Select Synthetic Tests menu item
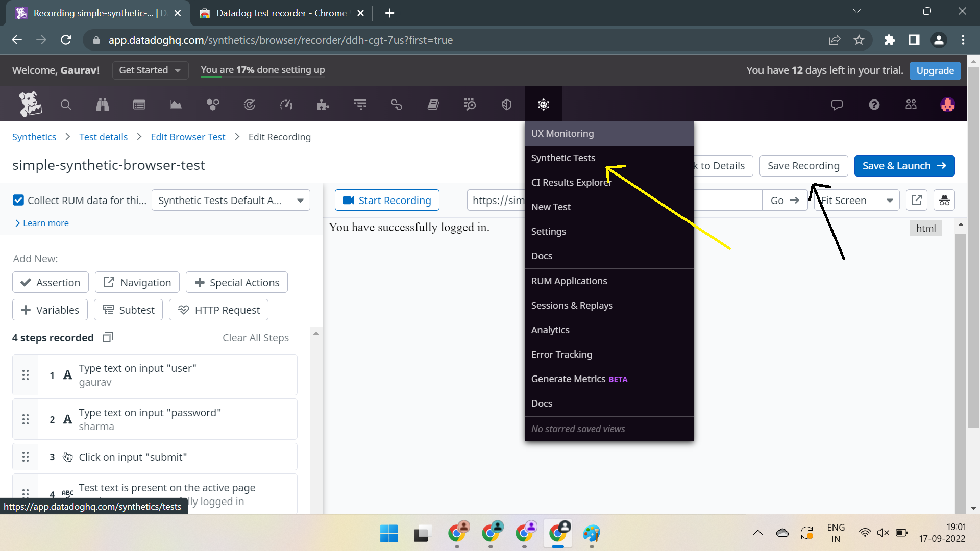Image resolution: width=980 pixels, height=551 pixels. [x=609, y=158]
